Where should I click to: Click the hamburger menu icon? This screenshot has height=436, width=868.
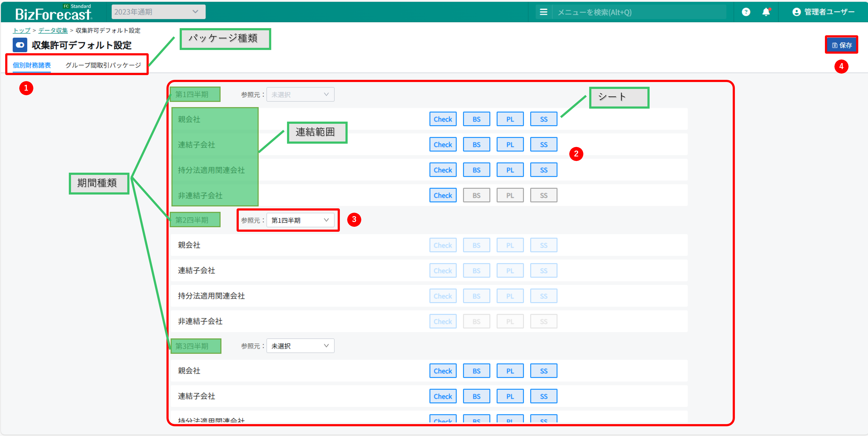coord(543,12)
